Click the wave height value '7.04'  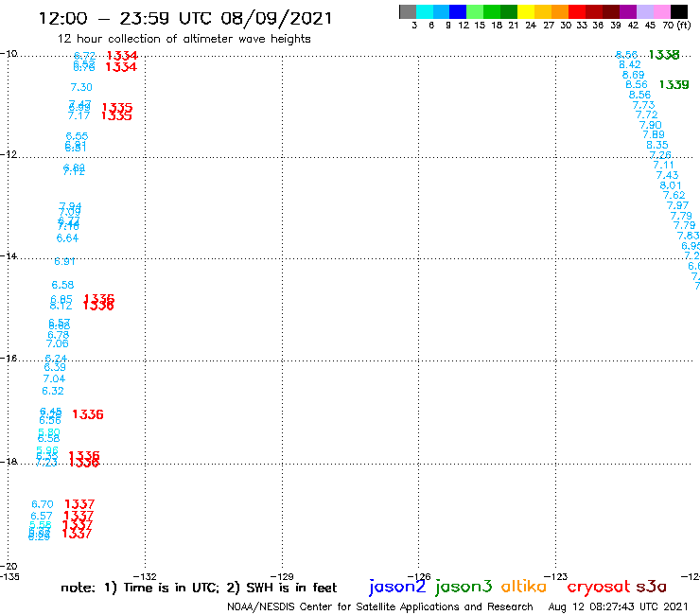[x=54, y=378]
